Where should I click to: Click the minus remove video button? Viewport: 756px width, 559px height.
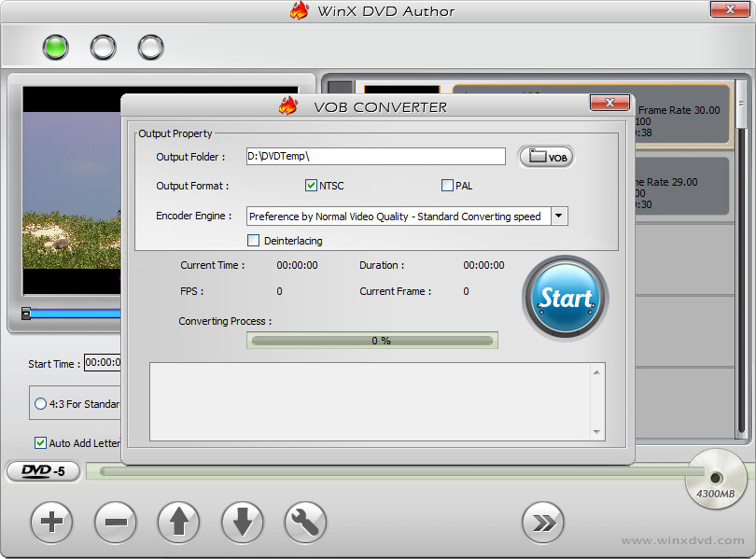pyautogui.click(x=116, y=522)
